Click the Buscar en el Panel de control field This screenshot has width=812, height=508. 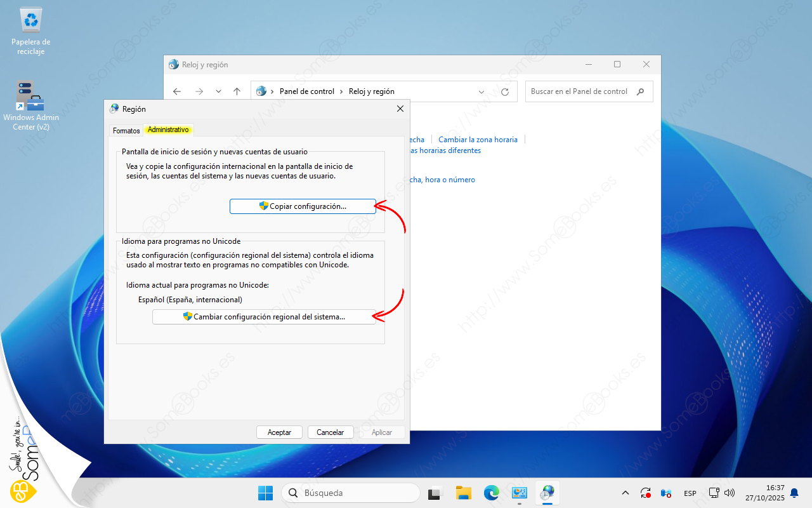point(580,91)
